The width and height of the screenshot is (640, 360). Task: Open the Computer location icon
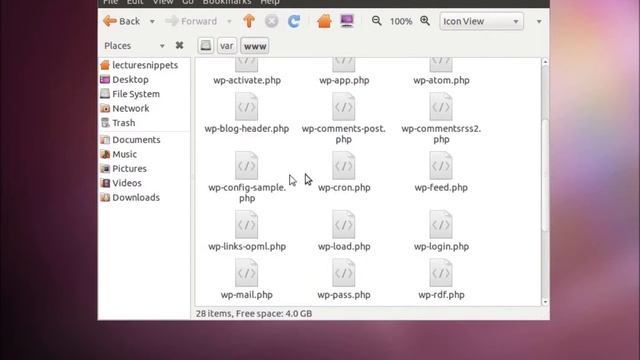[x=347, y=21]
